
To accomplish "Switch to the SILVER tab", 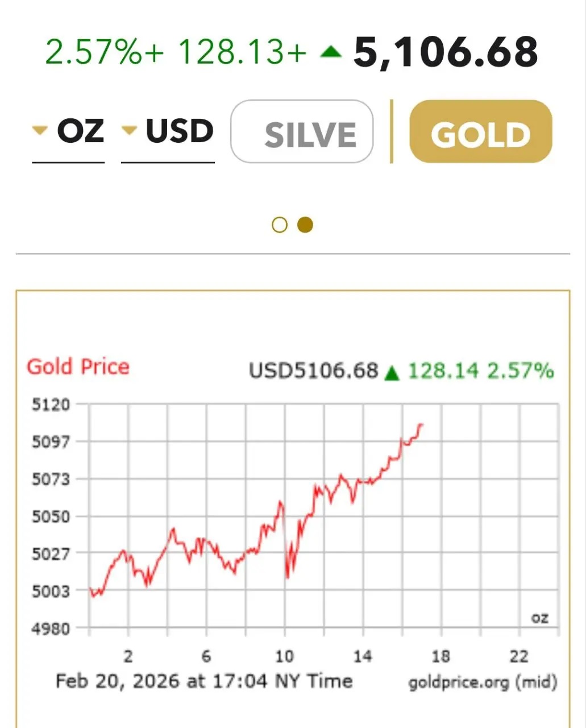I will click(302, 132).
